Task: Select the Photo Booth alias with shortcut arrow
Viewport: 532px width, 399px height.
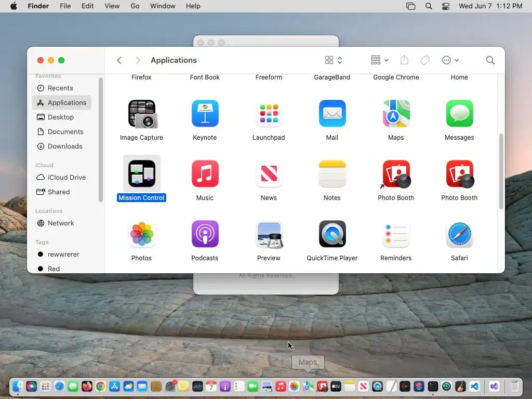Action: click(x=396, y=174)
